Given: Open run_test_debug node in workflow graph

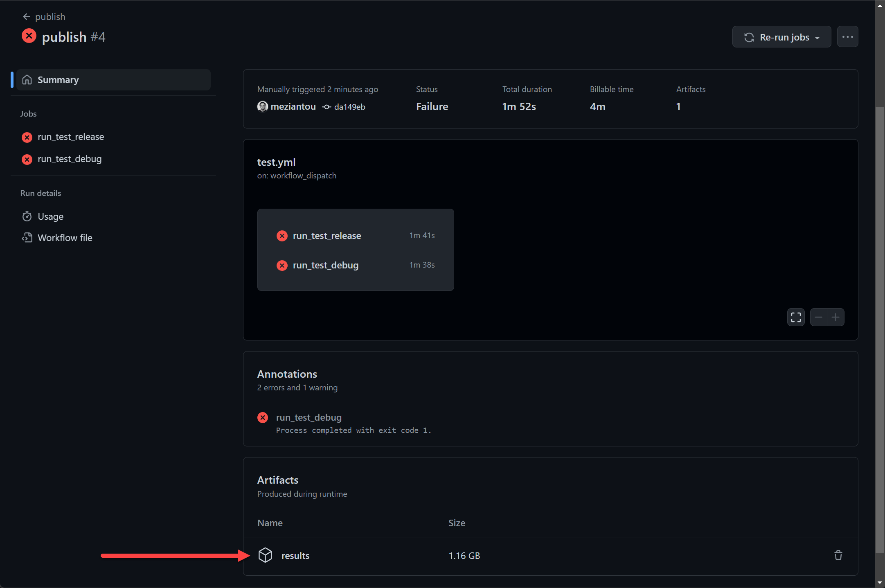Looking at the screenshot, I should (x=325, y=266).
